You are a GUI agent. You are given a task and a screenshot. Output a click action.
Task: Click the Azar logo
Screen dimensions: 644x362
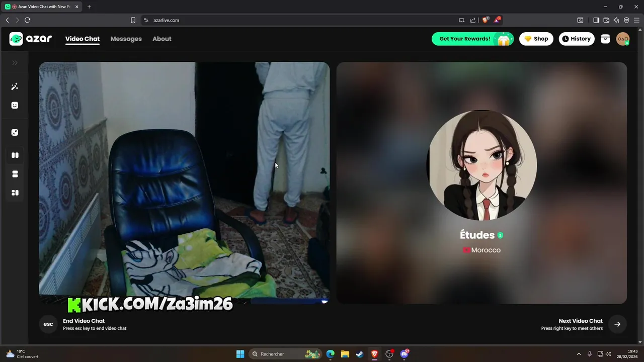pyautogui.click(x=31, y=39)
